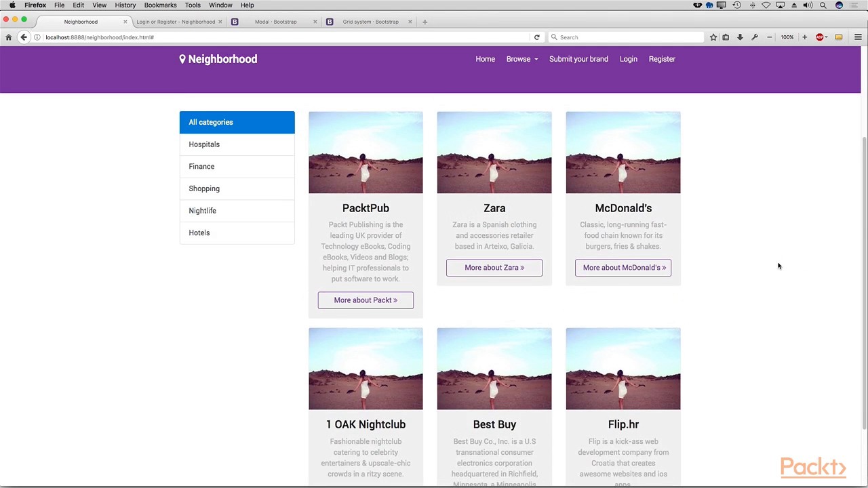Click Submit your brand link
The width and height of the screenshot is (868, 488).
[578, 59]
